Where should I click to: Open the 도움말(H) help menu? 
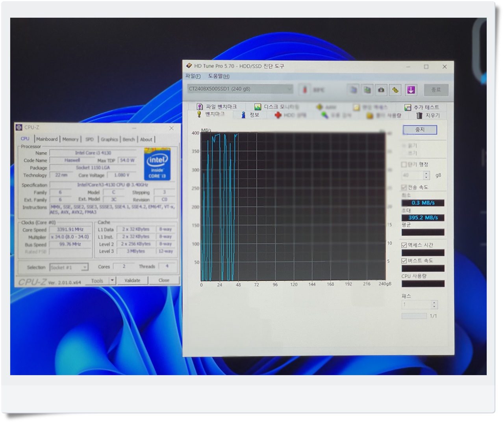(x=219, y=76)
